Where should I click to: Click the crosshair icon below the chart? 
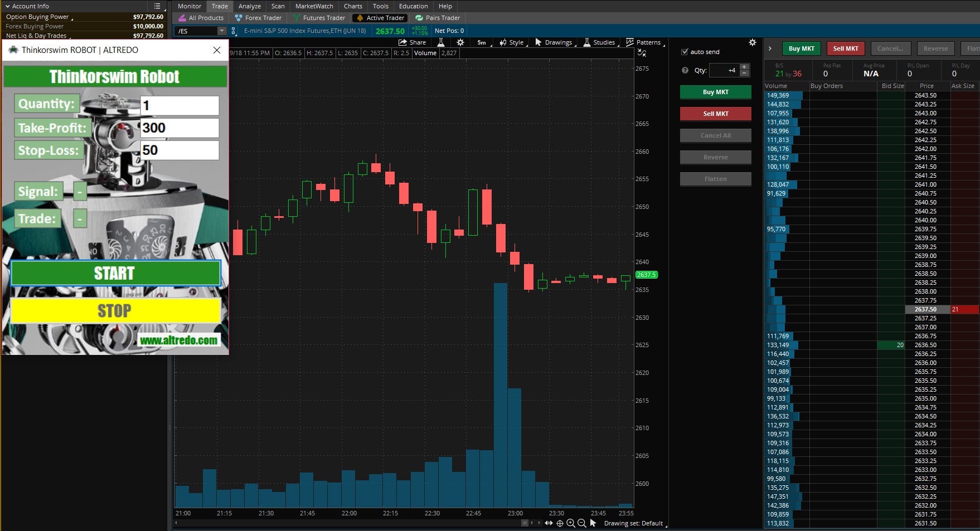[560, 523]
